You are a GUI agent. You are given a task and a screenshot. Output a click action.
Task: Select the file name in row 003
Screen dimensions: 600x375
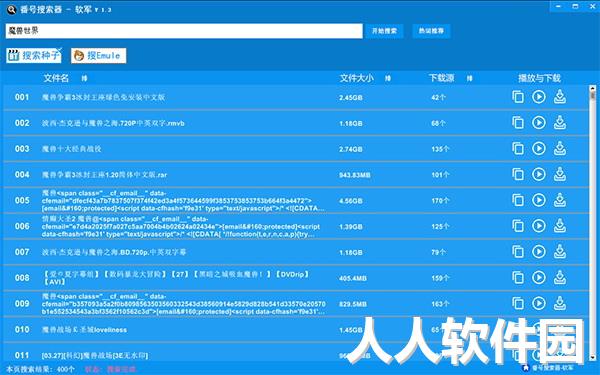pyautogui.click(x=72, y=149)
